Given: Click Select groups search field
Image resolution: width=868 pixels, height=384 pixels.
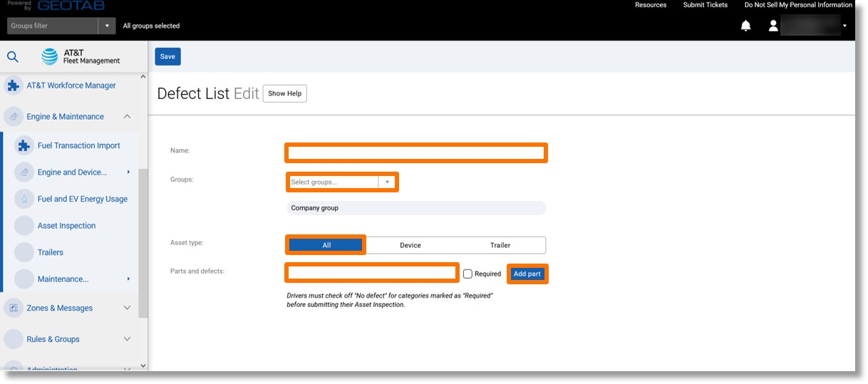Looking at the screenshot, I should [333, 182].
